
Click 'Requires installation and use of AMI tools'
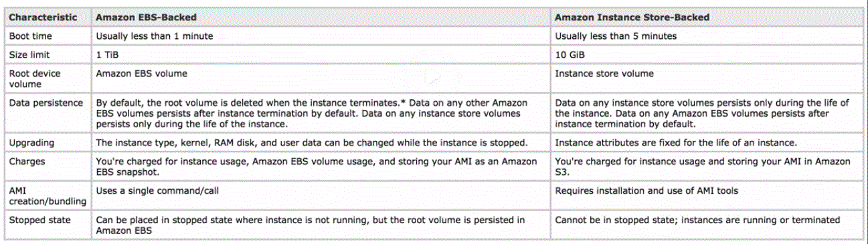646,191
